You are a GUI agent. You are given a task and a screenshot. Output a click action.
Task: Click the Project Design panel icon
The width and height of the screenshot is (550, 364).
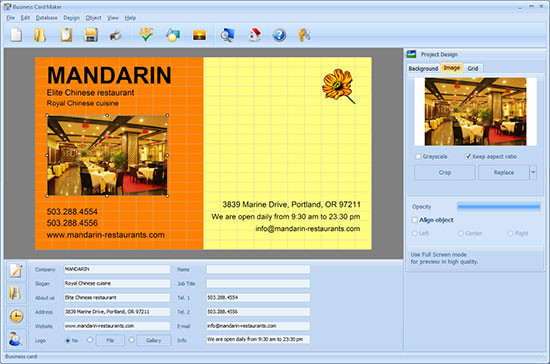(411, 54)
